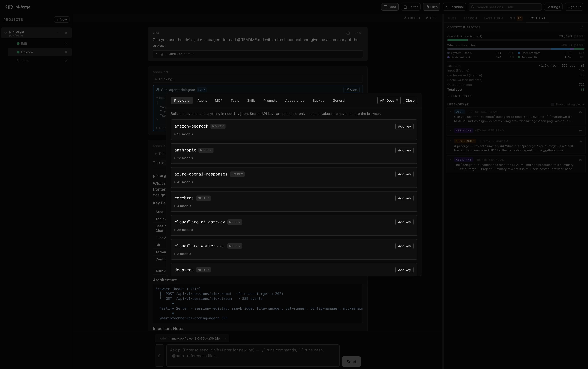
Task: Open the General settings tab
Action: point(339,101)
